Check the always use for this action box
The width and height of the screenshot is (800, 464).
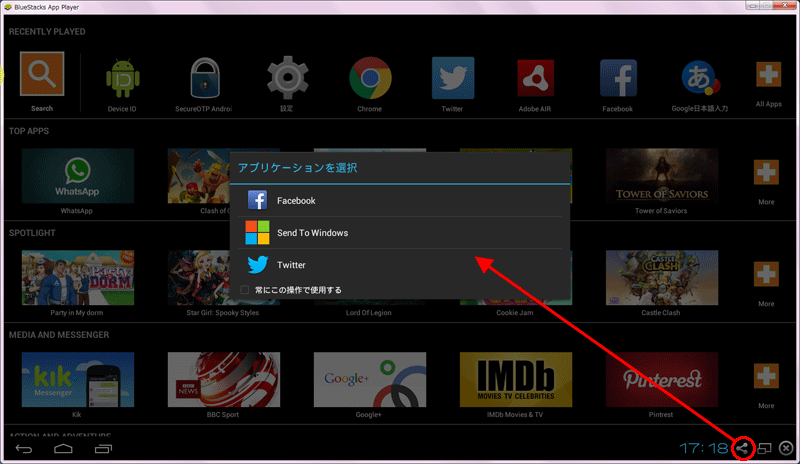coord(244,290)
